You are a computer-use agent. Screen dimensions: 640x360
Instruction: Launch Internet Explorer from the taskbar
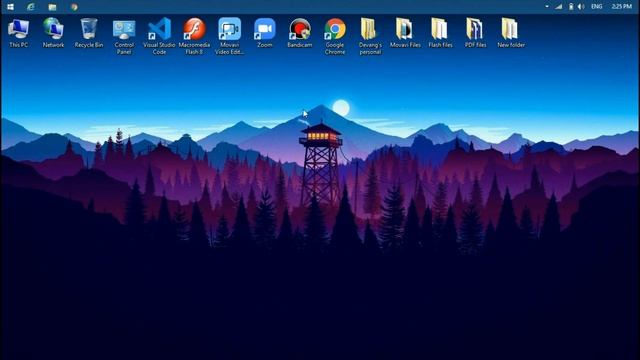coord(31,7)
